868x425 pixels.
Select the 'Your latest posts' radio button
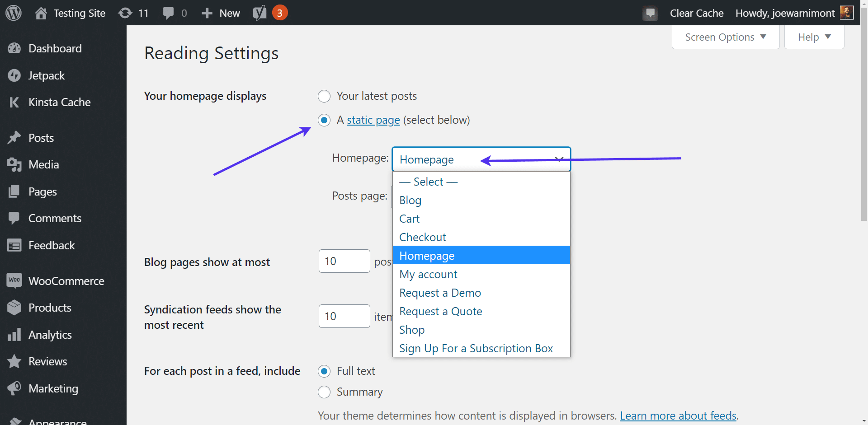[324, 96]
